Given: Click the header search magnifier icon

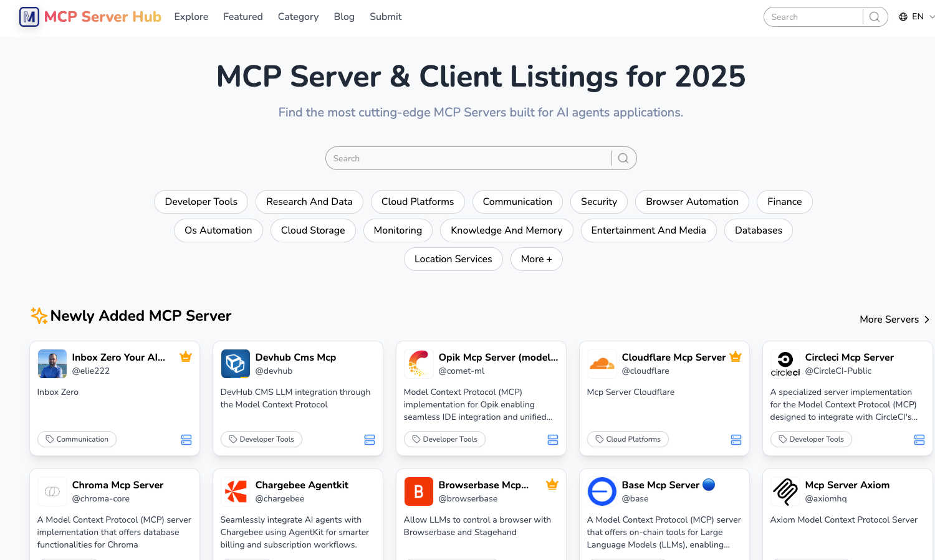Looking at the screenshot, I should 875,17.
